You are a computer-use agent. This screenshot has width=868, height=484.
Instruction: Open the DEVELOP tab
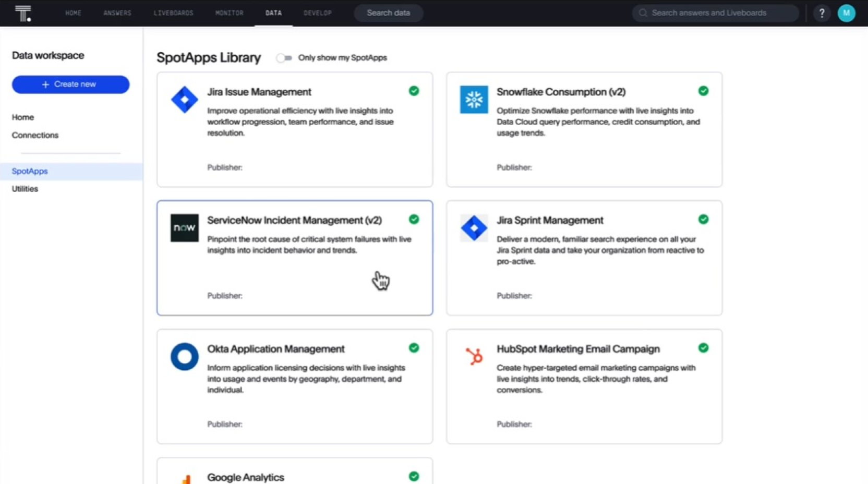318,13
